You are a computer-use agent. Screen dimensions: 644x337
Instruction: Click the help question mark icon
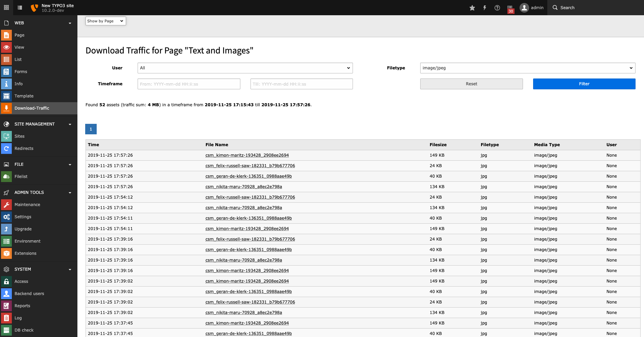tap(497, 7)
